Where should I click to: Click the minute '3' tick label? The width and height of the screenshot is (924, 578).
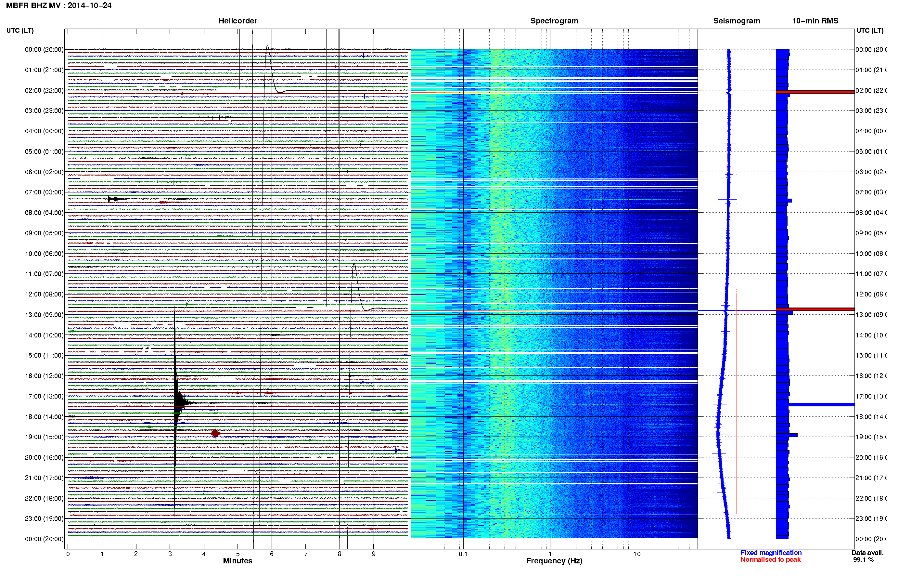coord(170,554)
